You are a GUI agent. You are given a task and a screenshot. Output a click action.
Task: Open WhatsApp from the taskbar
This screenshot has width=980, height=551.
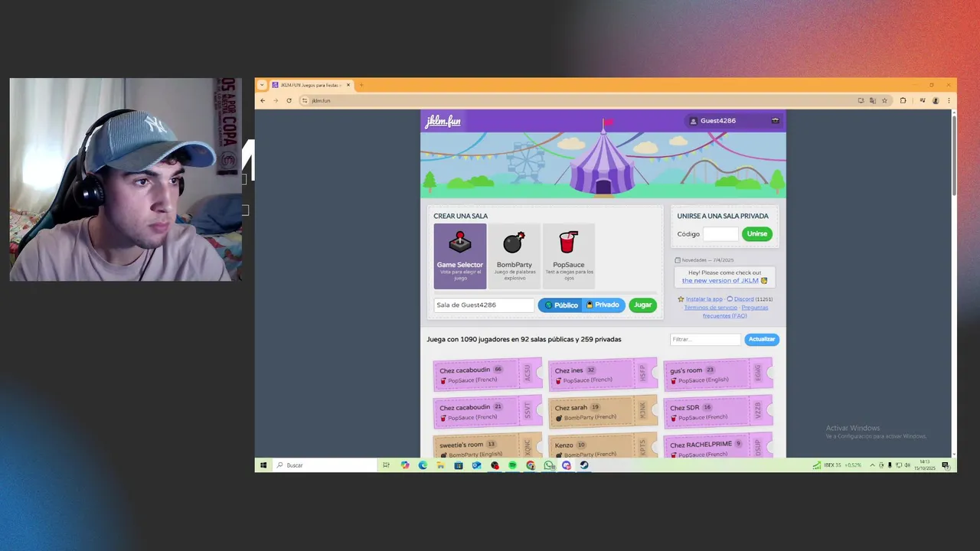coord(549,465)
